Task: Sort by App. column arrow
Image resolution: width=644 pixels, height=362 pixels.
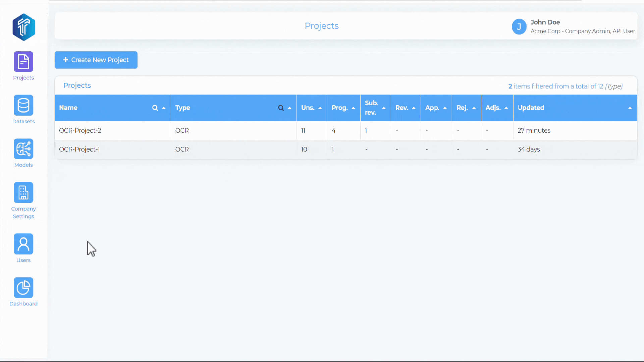Action: click(x=445, y=108)
